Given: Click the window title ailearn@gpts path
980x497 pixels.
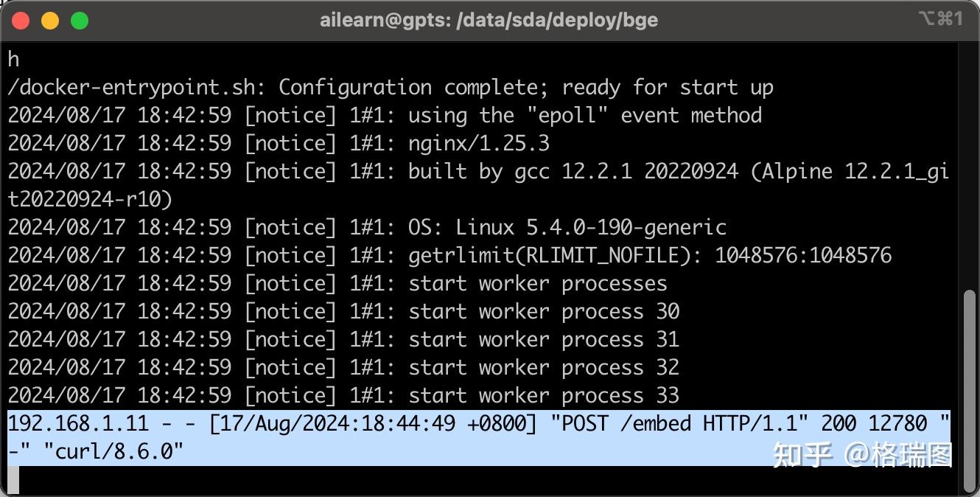Looking at the screenshot, I should (x=489, y=21).
